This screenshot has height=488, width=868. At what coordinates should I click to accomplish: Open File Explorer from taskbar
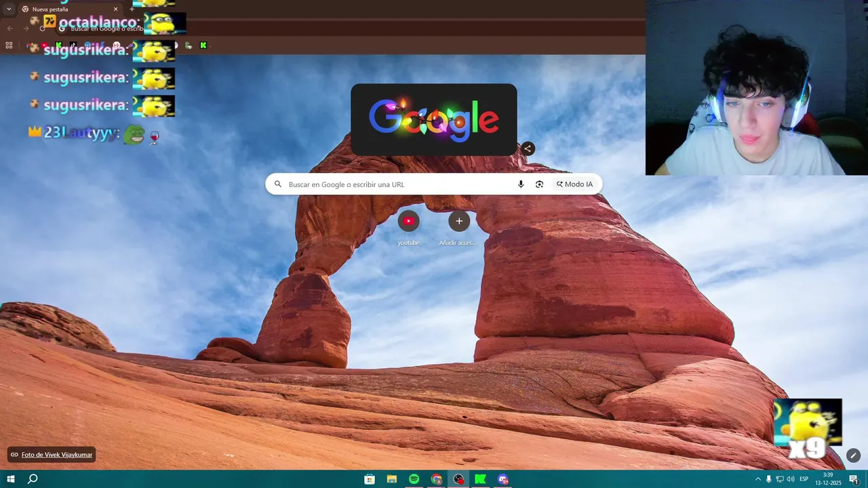coord(392,479)
